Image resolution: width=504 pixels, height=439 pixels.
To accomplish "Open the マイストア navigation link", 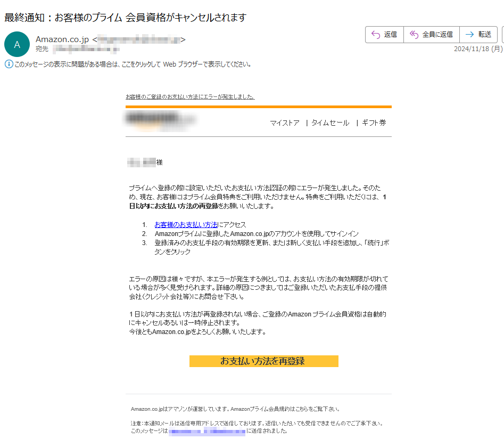I will click(x=284, y=123).
